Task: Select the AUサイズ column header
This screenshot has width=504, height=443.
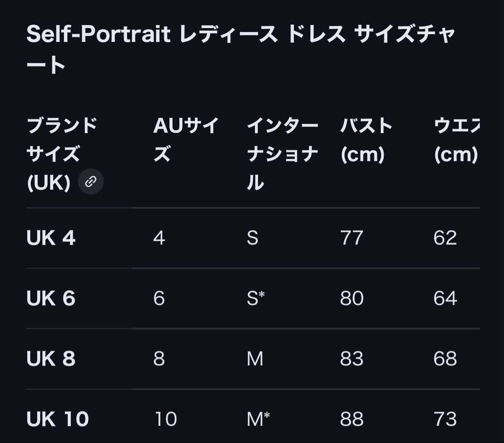Action: point(185,139)
